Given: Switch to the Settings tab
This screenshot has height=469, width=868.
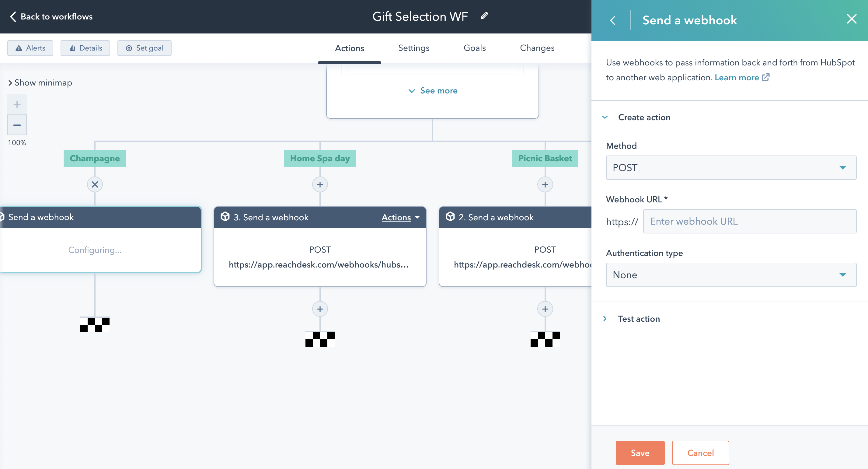Looking at the screenshot, I should [413, 48].
